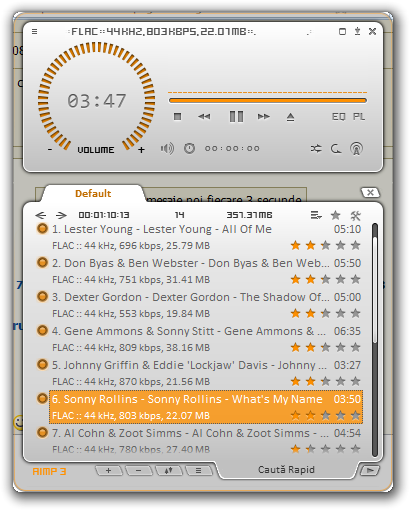Click the Caută Rapid search field
The height and width of the screenshot is (511, 410).
(286, 470)
